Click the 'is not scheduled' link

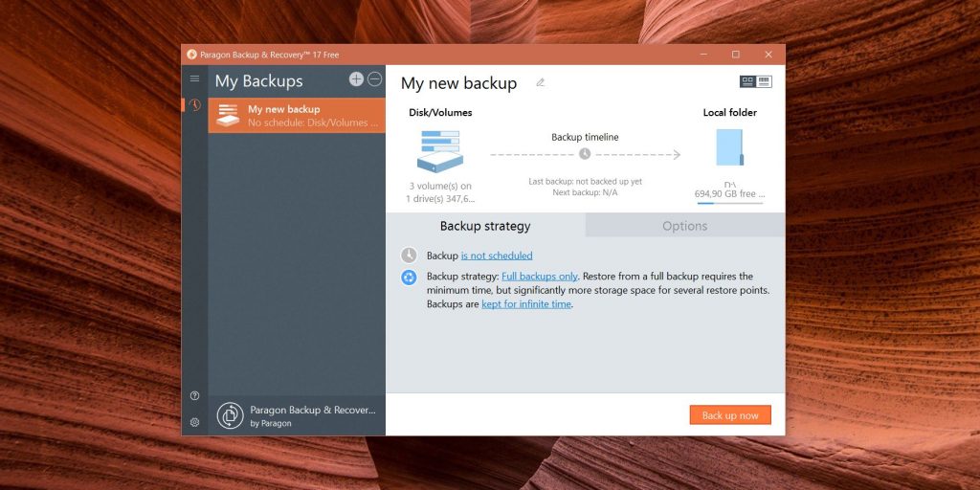coord(497,256)
